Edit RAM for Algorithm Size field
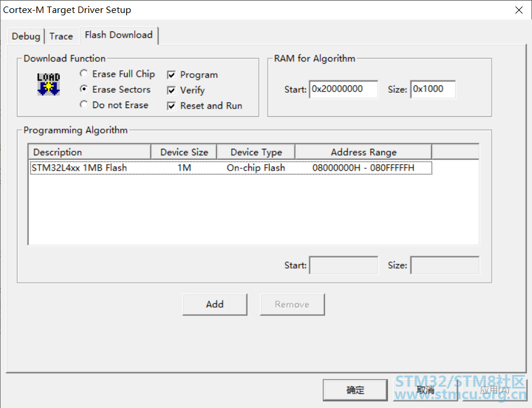The height and width of the screenshot is (408, 532). coord(433,90)
